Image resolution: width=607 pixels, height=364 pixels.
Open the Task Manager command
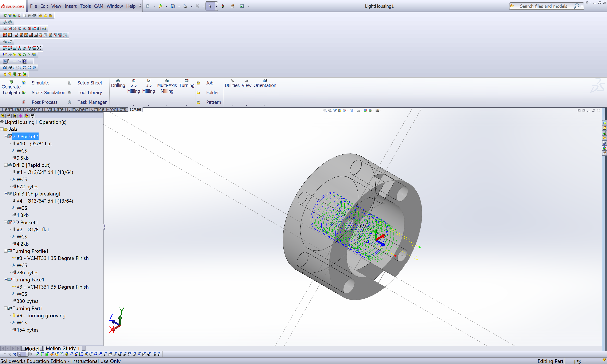[x=92, y=102]
